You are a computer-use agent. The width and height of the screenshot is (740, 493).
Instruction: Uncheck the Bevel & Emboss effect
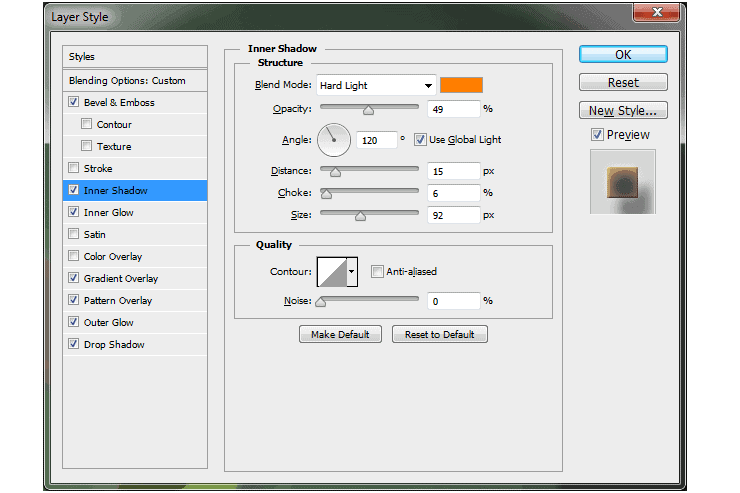coord(74,102)
